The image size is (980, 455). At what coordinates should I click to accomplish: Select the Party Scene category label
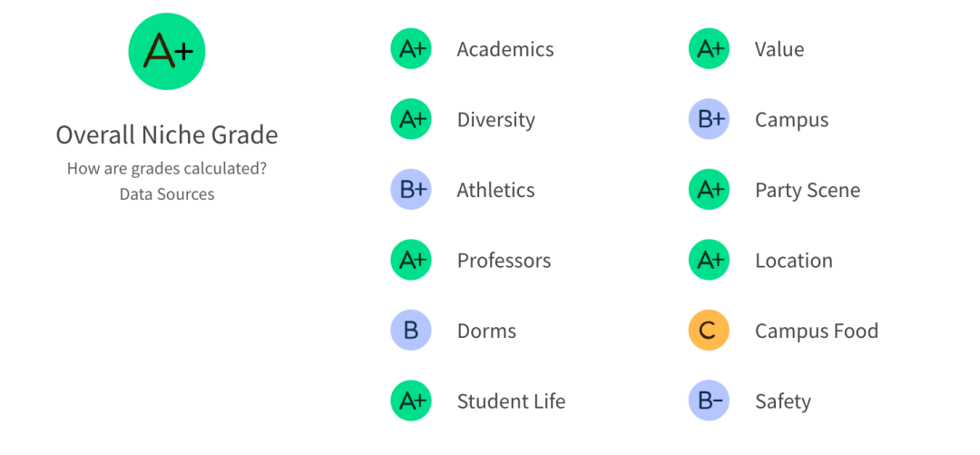[808, 190]
